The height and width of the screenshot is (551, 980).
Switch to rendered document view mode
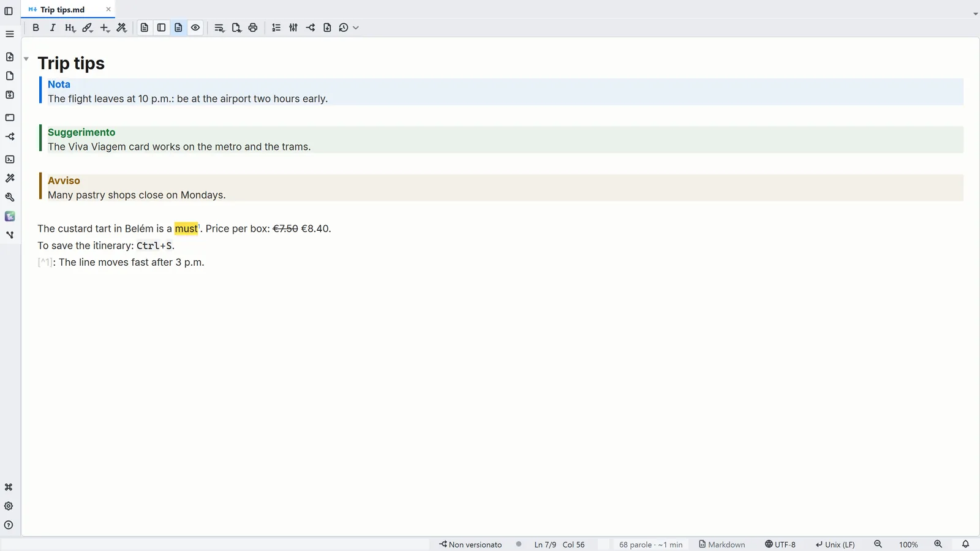click(178, 28)
